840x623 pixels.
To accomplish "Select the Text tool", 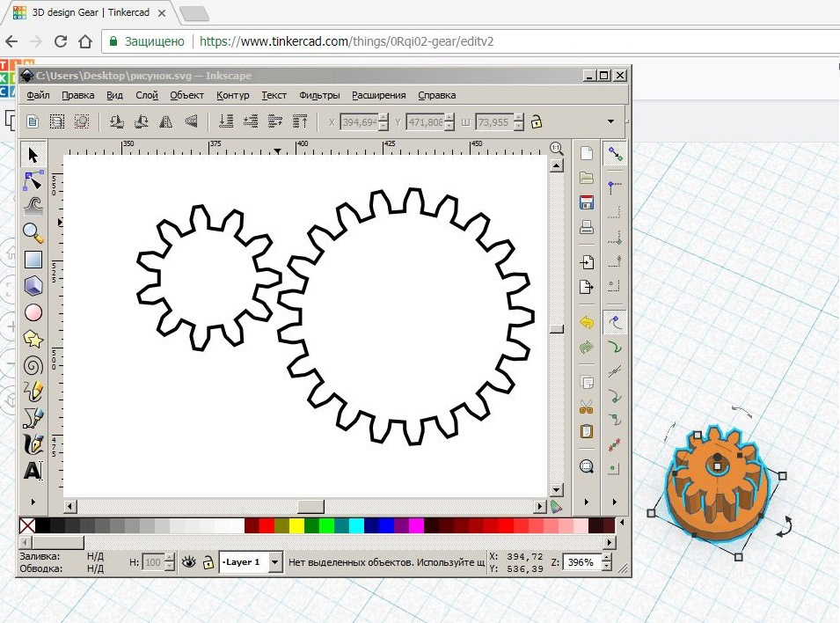I will pyautogui.click(x=33, y=471).
